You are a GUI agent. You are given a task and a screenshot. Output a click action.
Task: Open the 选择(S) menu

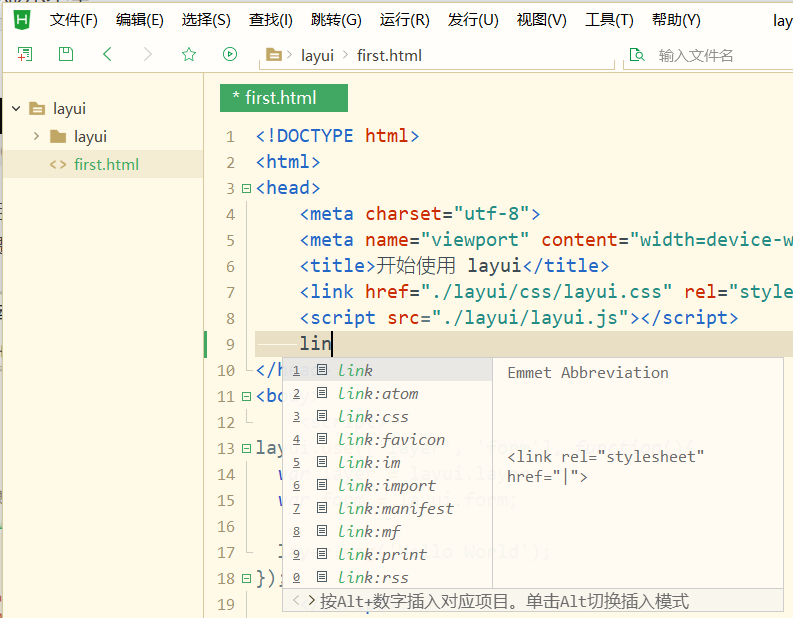coord(206,20)
